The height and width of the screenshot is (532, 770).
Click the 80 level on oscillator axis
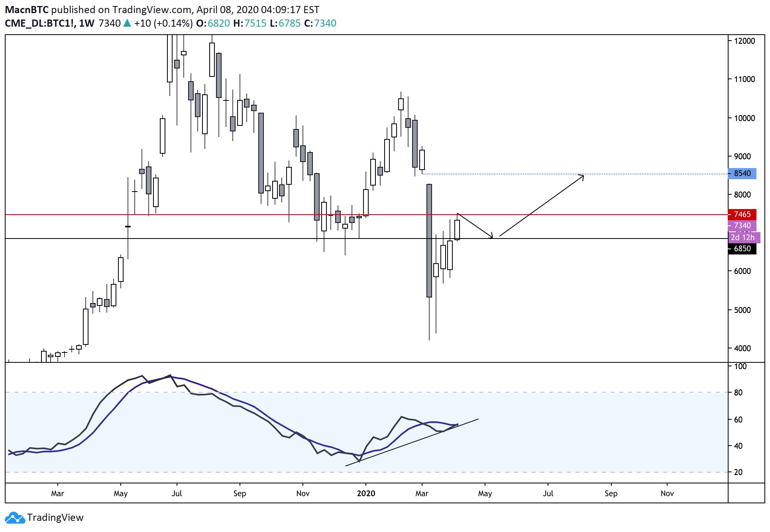coord(738,392)
